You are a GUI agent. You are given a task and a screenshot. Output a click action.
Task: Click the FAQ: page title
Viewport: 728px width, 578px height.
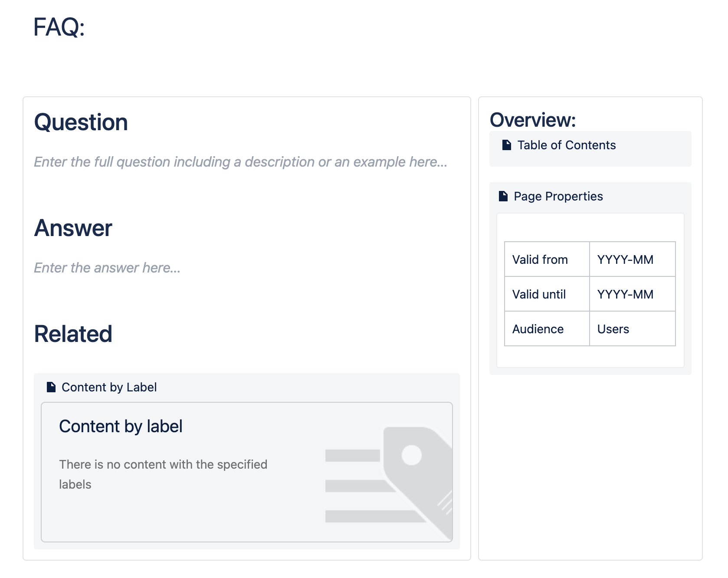tap(59, 27)
